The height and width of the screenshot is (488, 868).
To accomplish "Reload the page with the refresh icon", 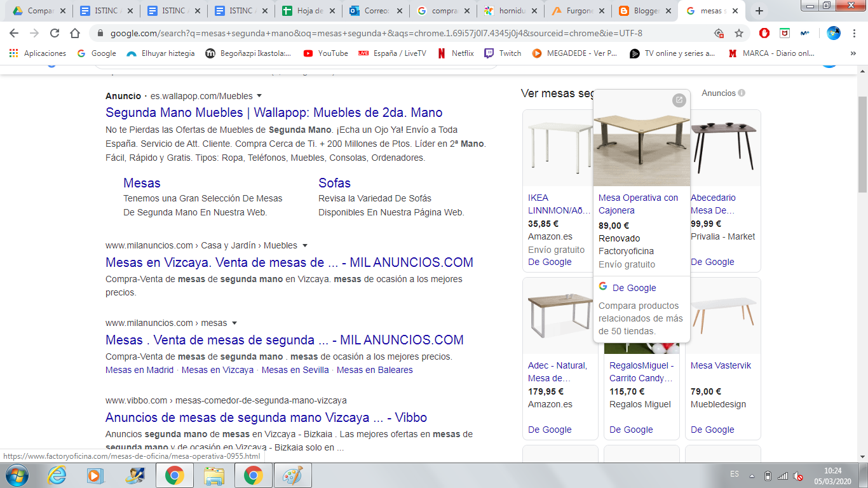I will [55, 33].
